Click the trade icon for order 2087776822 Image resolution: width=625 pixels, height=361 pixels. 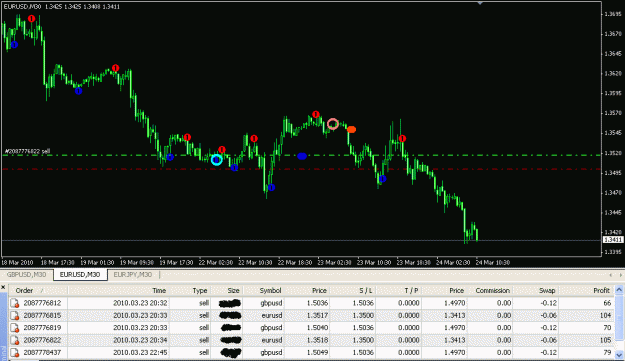pyautogui.click(x=15, y=340)
